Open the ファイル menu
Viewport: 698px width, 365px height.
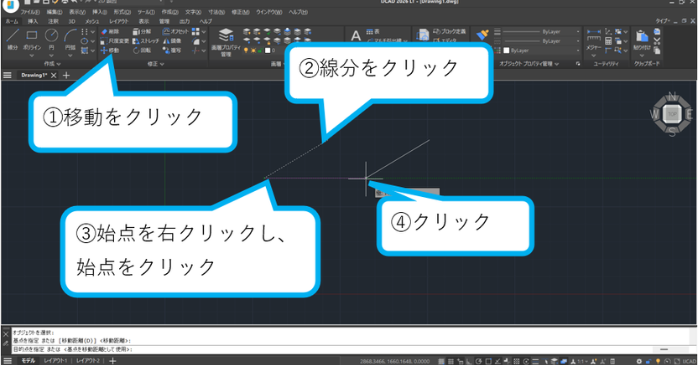click(x=30, y=12)
